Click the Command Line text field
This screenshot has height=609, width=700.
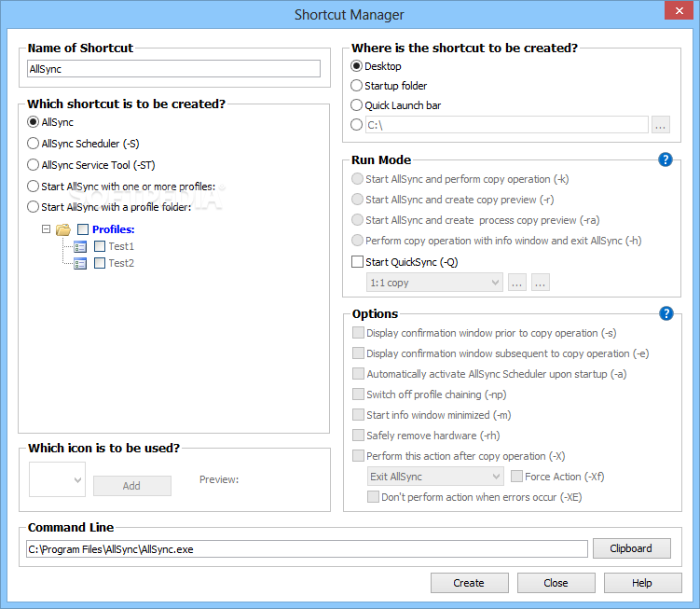click(308, 549)
